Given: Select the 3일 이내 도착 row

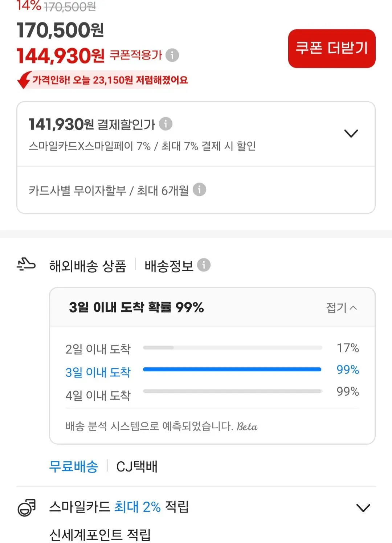Looking at the screenshot, I should (212, 372).
